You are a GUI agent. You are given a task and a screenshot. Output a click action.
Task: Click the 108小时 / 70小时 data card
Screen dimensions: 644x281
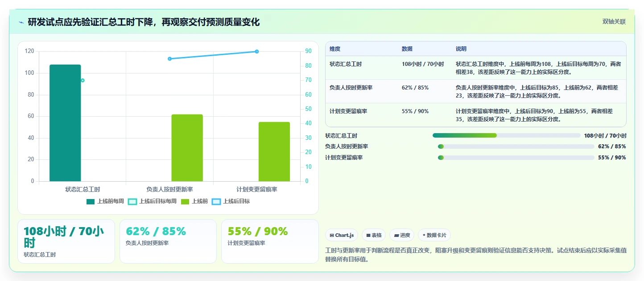tap(66, 241)
